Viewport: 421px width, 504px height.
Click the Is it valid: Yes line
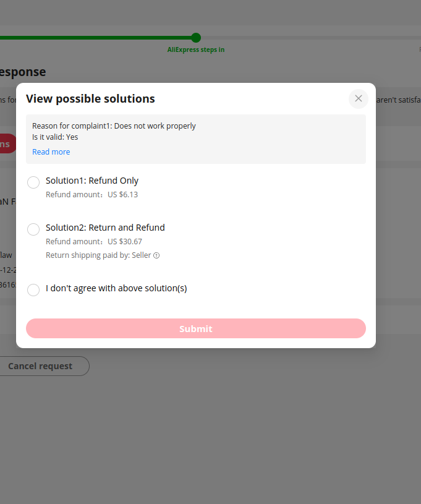(55, 137)
